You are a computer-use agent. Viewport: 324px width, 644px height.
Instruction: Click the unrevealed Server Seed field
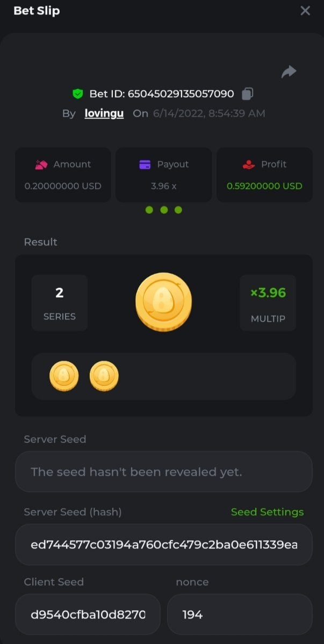click(163, 472)
